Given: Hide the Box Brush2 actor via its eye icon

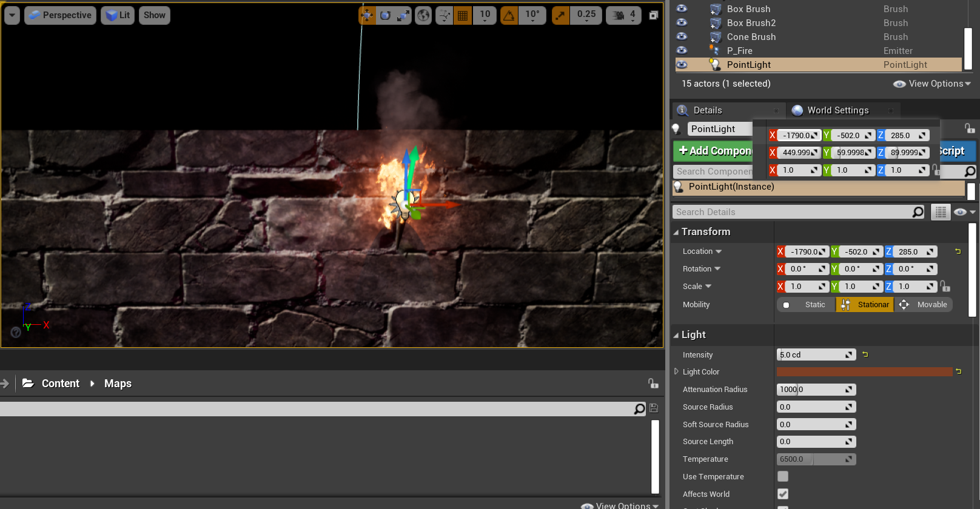Looking at the screenshot, I should [x=682, y=22].
